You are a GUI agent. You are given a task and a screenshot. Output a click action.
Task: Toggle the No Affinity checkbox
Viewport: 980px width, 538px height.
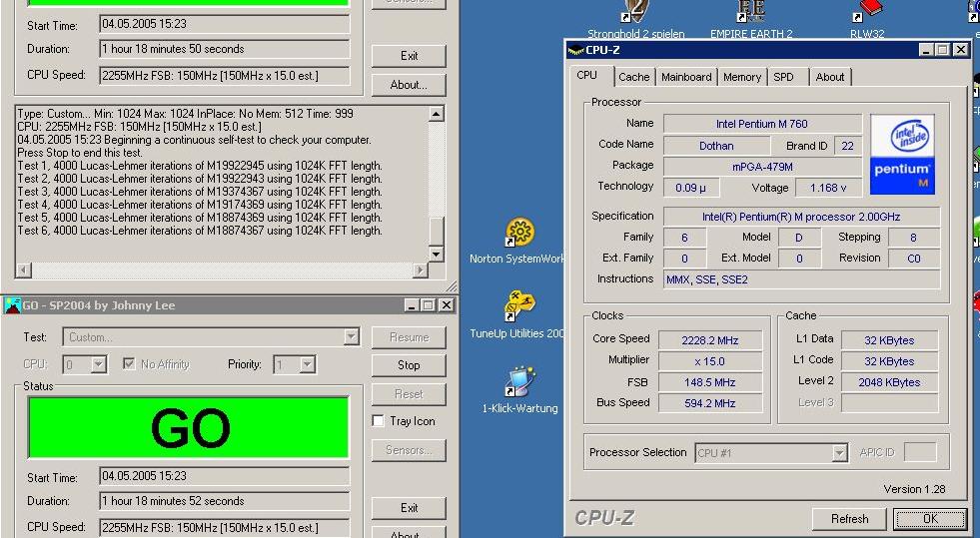click(129, 364)
